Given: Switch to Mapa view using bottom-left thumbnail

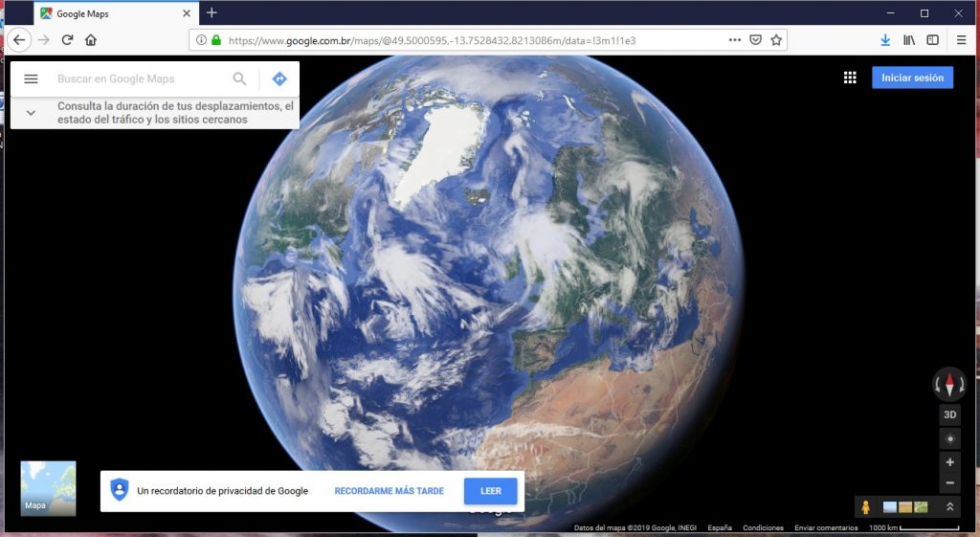Looking at the screenshot, I should pyautogui.click(x=48, y=488).
